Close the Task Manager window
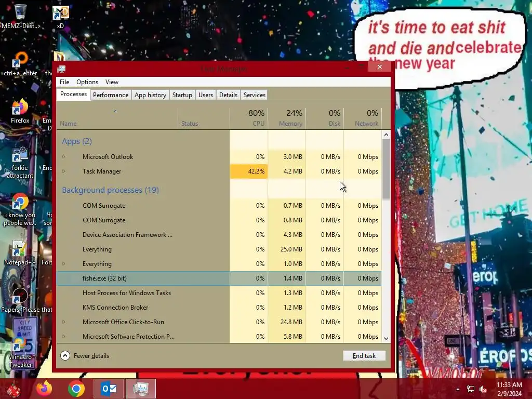The height and width of the screenshot is (399, 532). coord(380,67)
